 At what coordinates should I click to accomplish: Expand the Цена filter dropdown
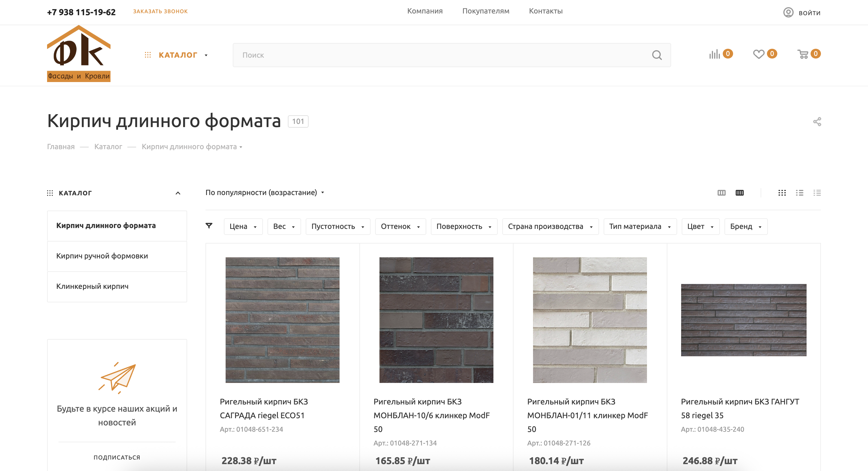click(x=243, y=227)
